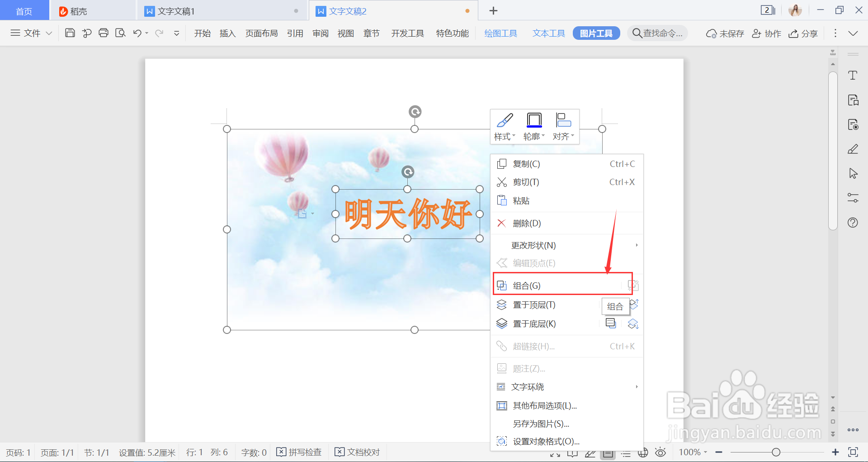Viewport: 868px width, 462px height.
Task: Toggle eye-protection mode in the status bar
Action: (x=660, y=452)
